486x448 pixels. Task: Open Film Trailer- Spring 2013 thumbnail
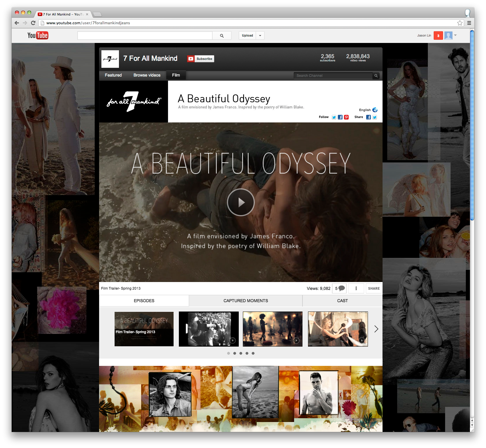tap(144, 329)
